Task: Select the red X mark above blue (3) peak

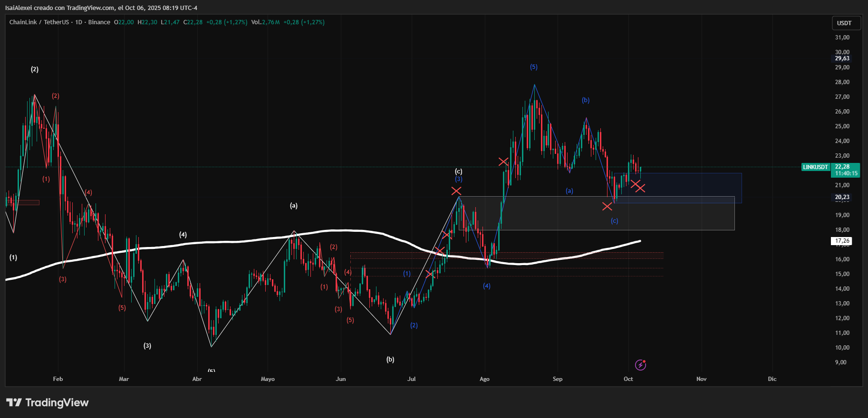Action: pos(456,191)
